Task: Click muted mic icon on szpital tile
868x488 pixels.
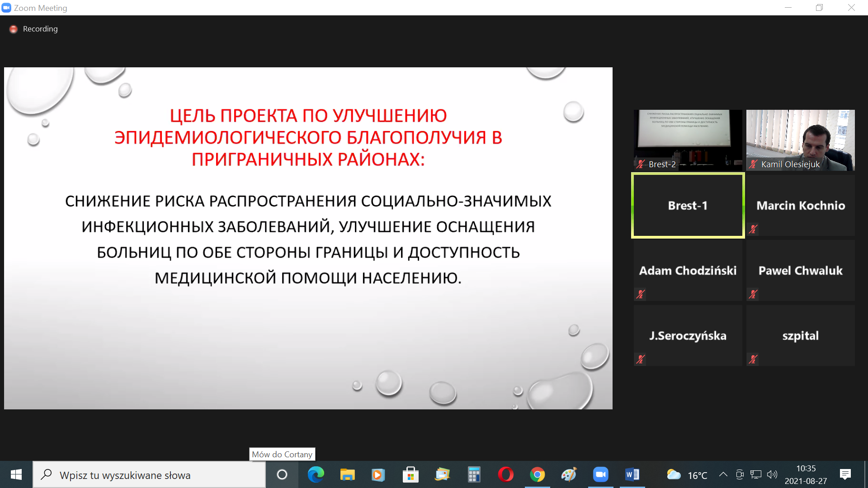Action: point(753,359)
